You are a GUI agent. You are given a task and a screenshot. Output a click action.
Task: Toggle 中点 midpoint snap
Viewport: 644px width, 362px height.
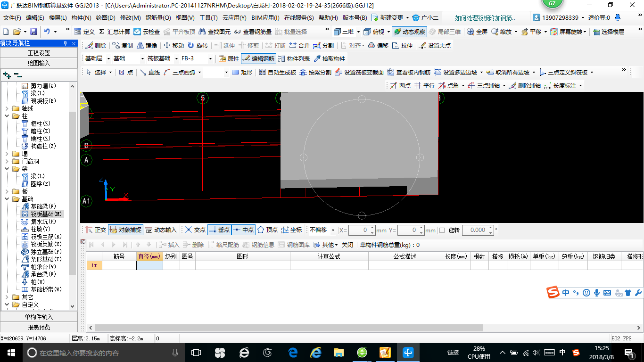pyautogui.click(x=243, y=230)
